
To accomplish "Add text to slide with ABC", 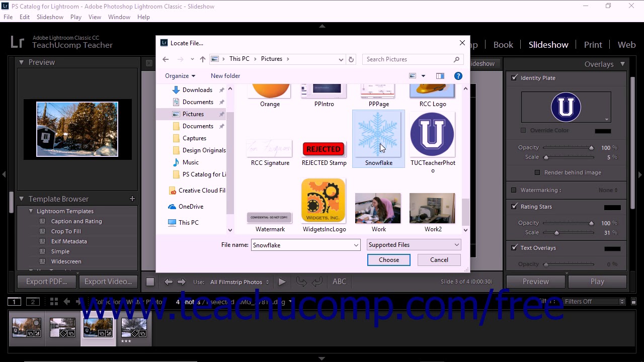I will click(339, 282).
